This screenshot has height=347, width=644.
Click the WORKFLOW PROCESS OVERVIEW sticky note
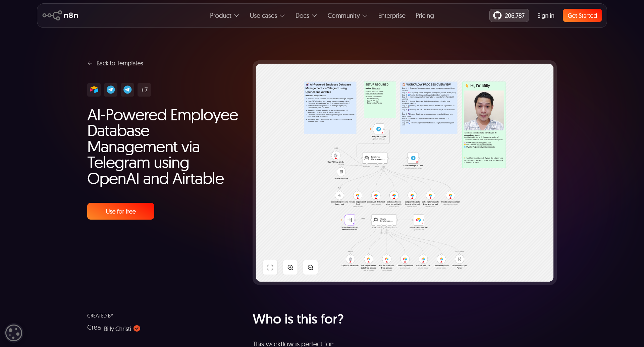(x=429, y=108)
